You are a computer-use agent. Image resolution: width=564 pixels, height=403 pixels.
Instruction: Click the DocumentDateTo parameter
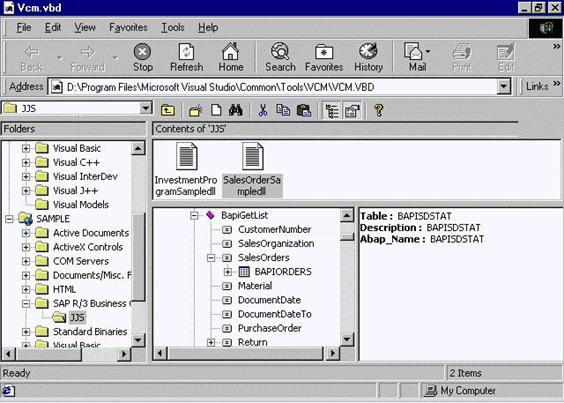point(274,314)
